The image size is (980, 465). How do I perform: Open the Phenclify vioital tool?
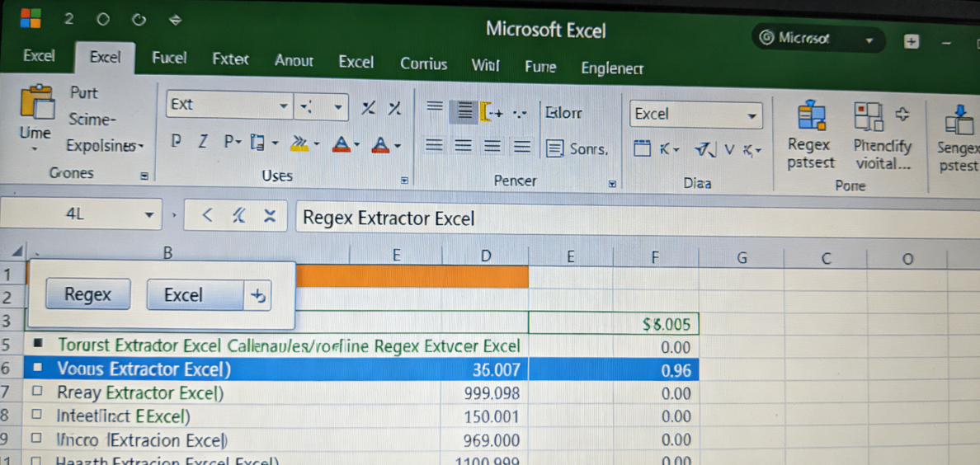883,135
